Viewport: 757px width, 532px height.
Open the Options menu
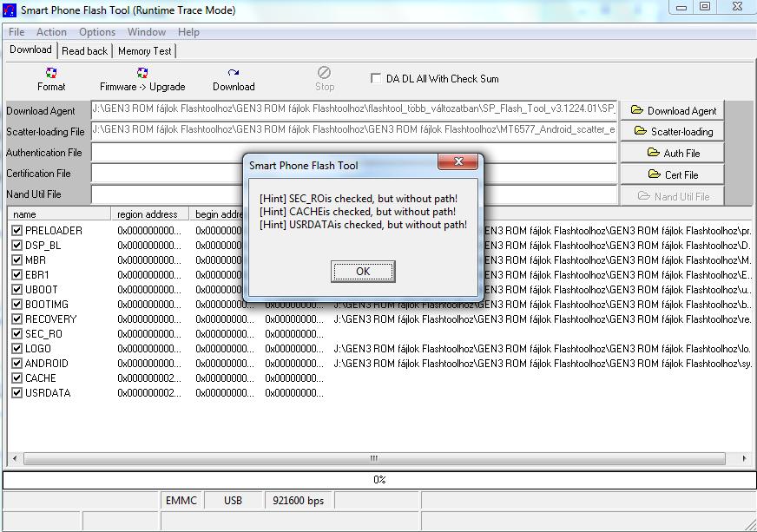(97, 32)
